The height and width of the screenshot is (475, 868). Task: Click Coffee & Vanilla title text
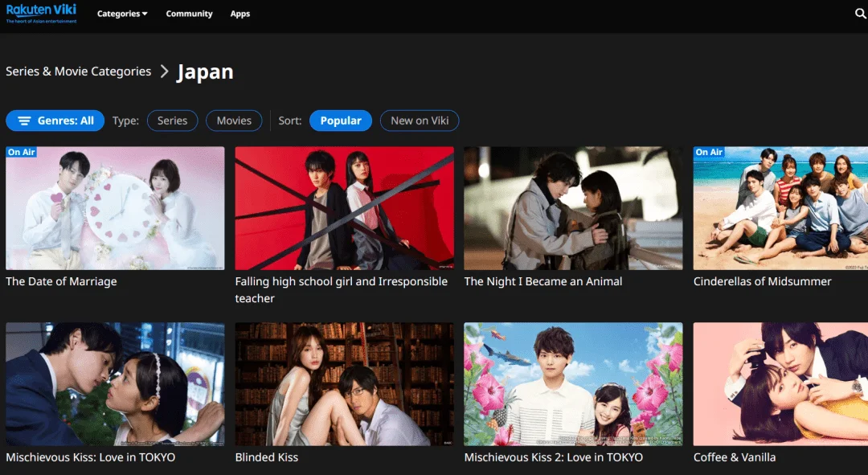[735, 457]
